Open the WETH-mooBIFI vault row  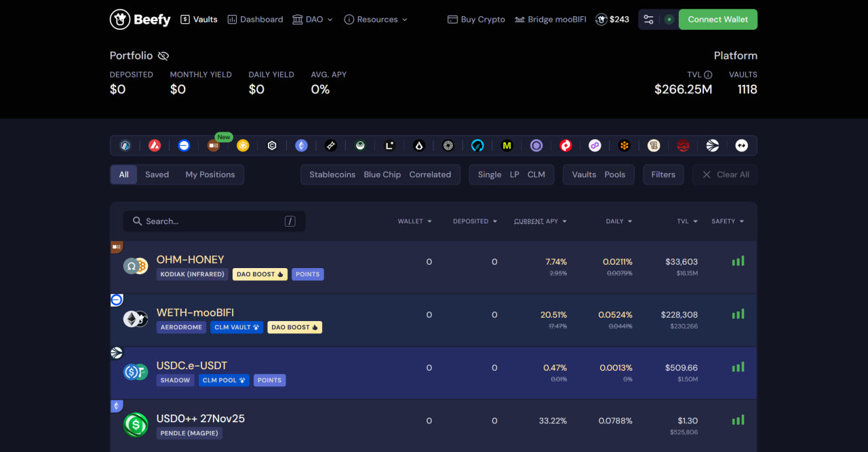433,320
